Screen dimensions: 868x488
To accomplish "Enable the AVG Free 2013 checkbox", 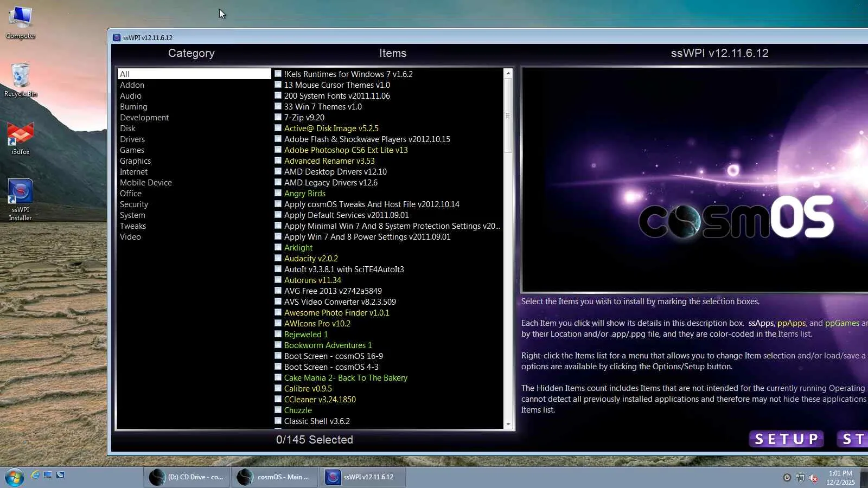I will [x=278, y=291].
